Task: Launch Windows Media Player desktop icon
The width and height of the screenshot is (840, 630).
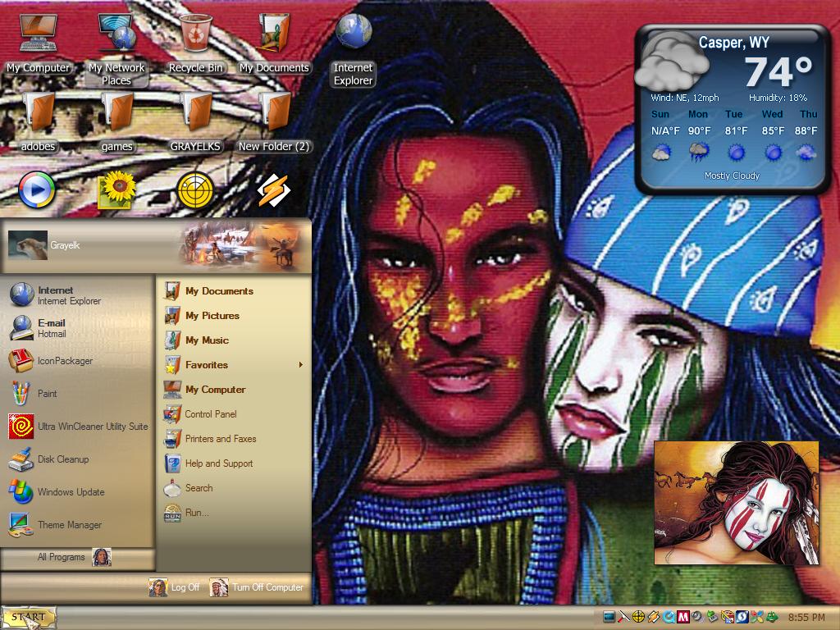Action: (x=37, y=189)
